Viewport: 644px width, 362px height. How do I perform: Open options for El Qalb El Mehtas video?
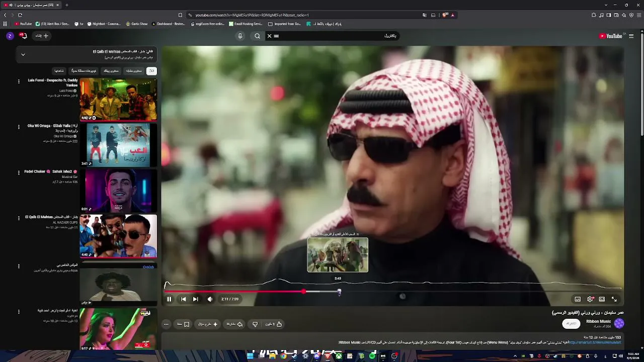click(19, 218)
